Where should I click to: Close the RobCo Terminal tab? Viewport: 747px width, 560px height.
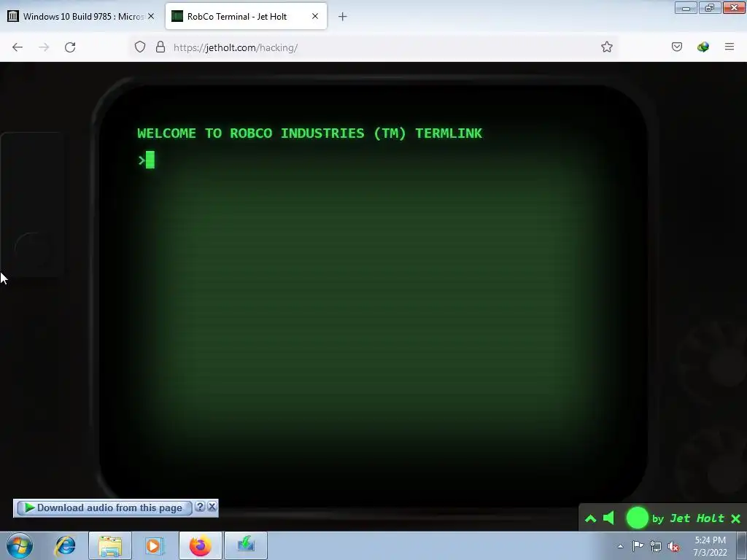(315, 16)
